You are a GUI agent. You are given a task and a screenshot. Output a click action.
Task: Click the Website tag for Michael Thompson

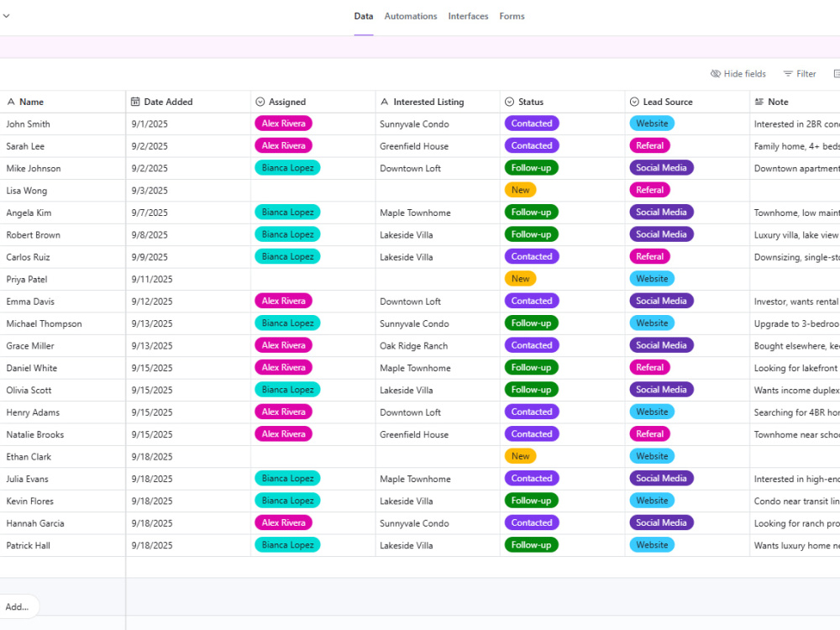[x=652, y=323]
